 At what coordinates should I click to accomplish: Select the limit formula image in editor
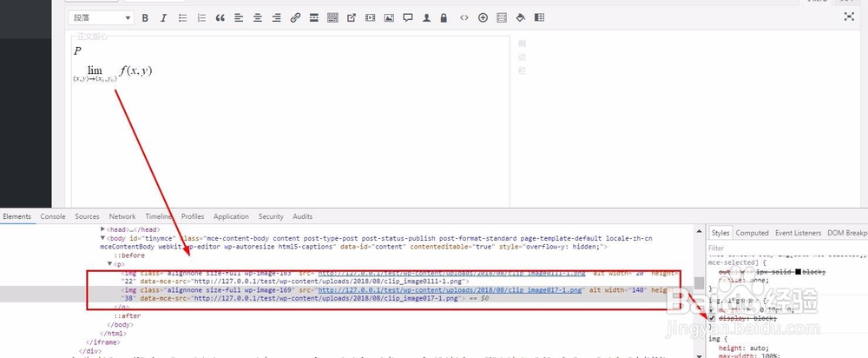[112, 73]
